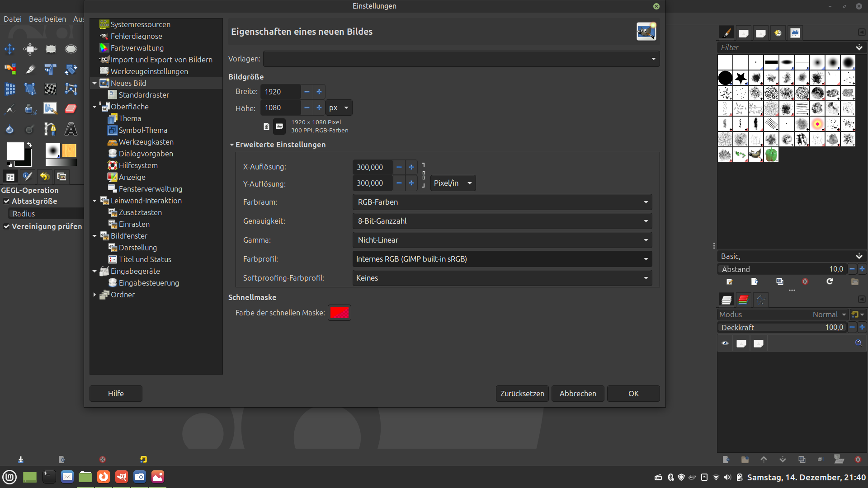Viewport: 868px width, 488px height.
Task: Open the Vorlagen dropdown
Action: 462,59
